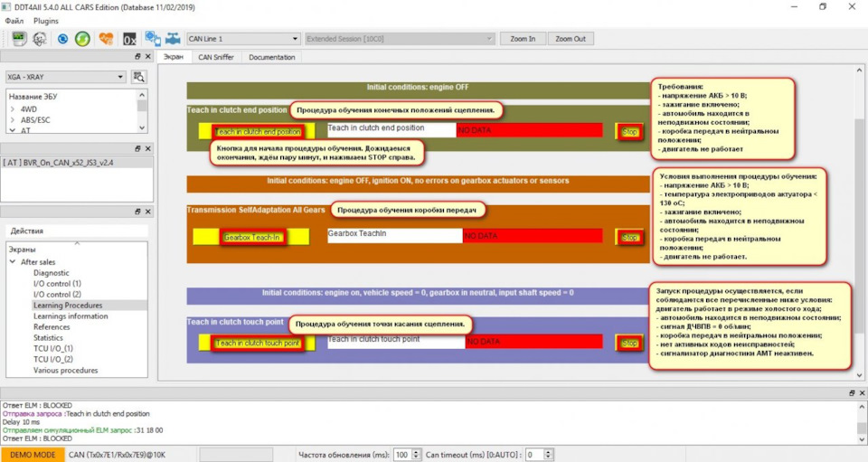
Task: Click the Zoom Out button
Action: pos(571,39)
